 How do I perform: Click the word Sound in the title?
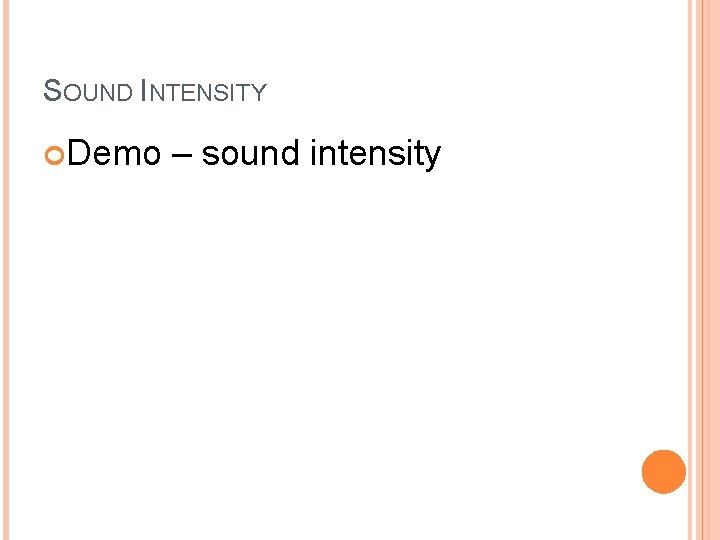88,90
